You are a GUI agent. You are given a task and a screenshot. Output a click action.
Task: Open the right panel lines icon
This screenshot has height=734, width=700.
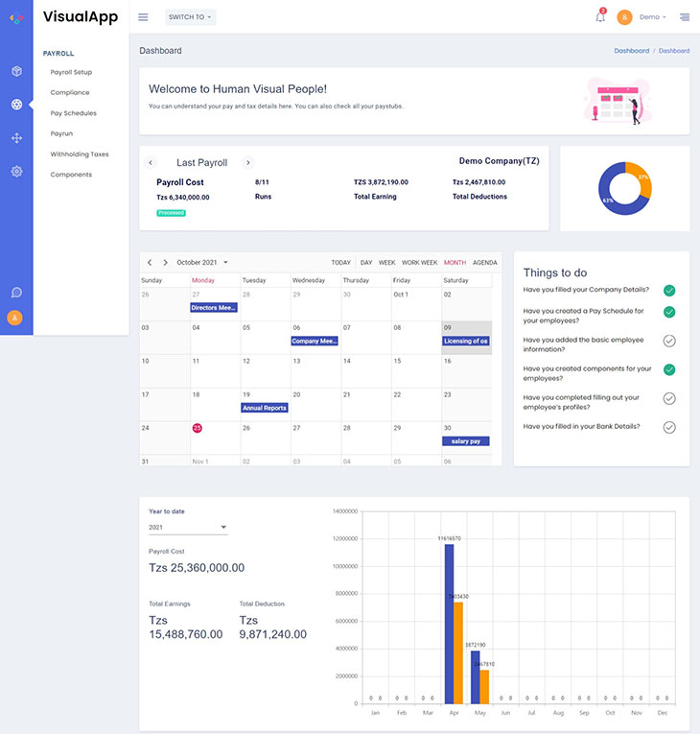(x=684, y=17)
